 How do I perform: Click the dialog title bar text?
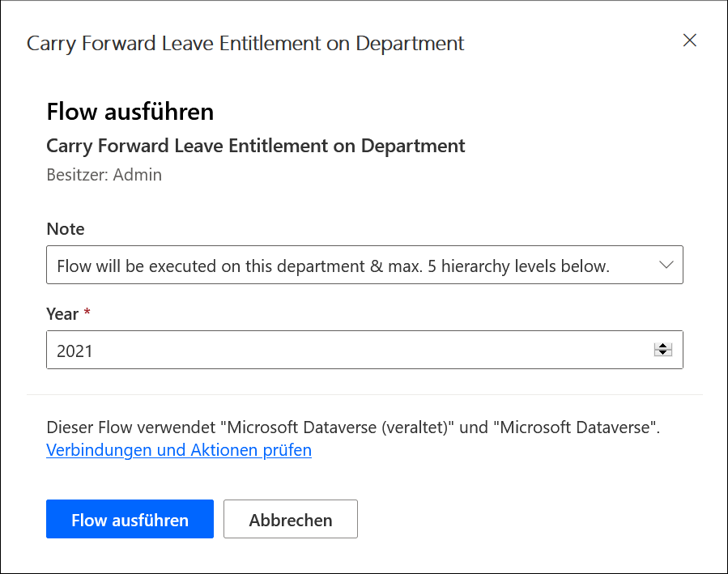click(245, 43)
